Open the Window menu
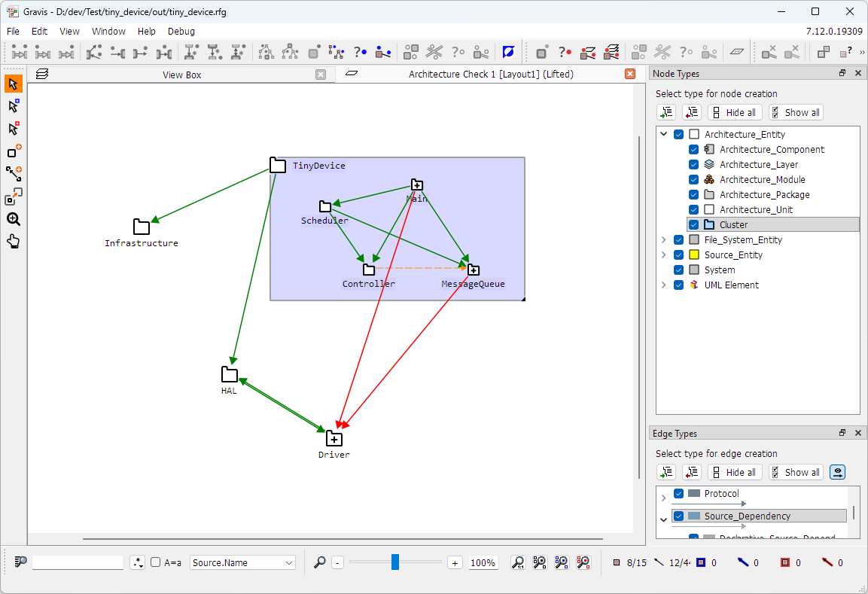Viewport: 868px width, 594px height. [108, 32]
